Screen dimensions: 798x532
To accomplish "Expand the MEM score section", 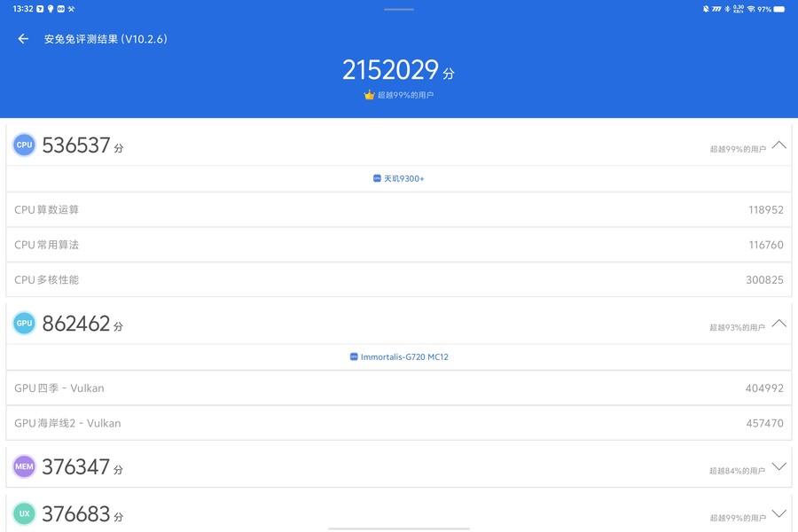I will [778, 466].
